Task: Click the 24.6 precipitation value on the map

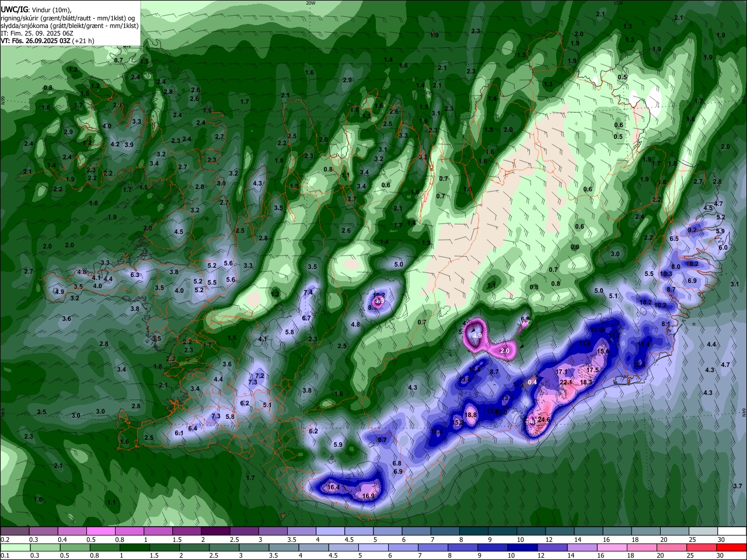Action: point(544,419)
